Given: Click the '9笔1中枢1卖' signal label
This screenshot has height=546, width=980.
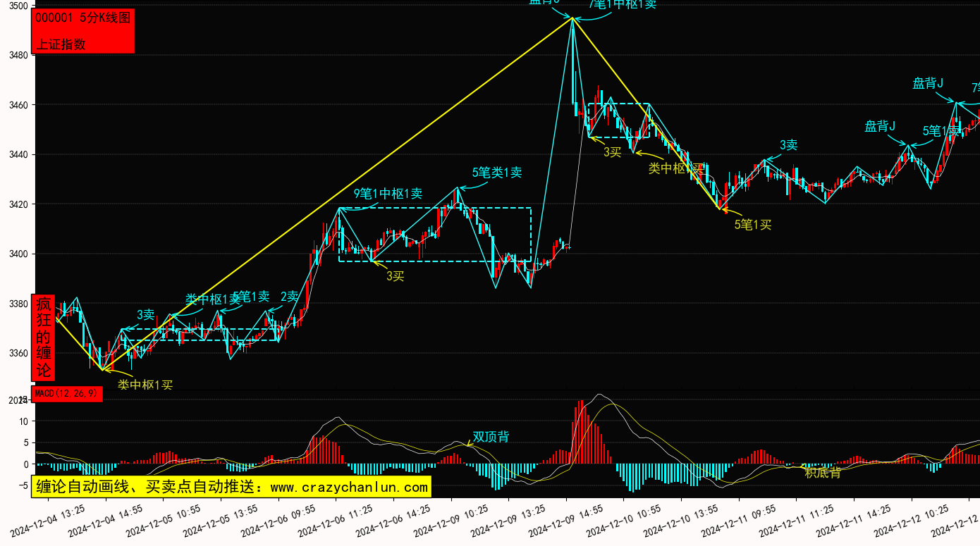Looking at the screenshot, I should coord(388,194).
